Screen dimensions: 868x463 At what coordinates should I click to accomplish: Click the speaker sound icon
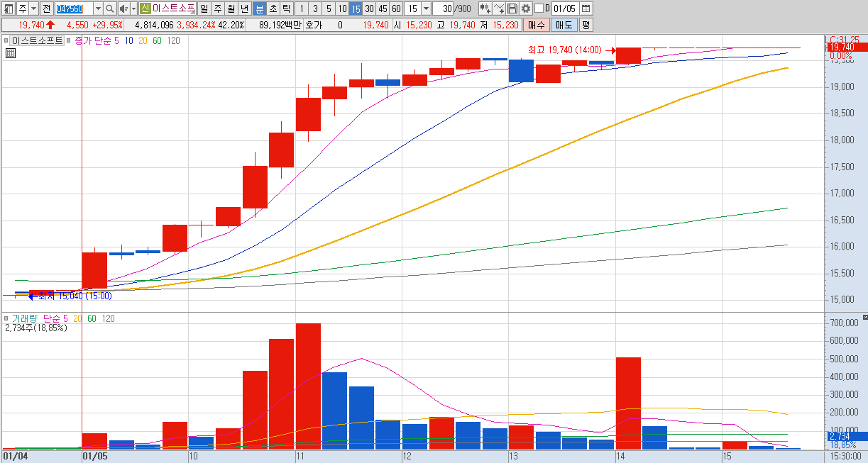123,9
